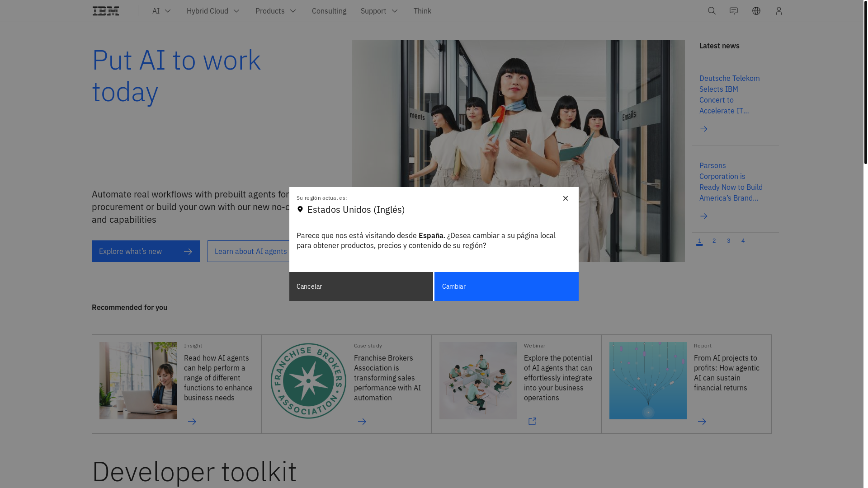The width and height of the screenshot is (868, 488).
Task: Open 'From AI projects to profits' text
Action: 726,373
